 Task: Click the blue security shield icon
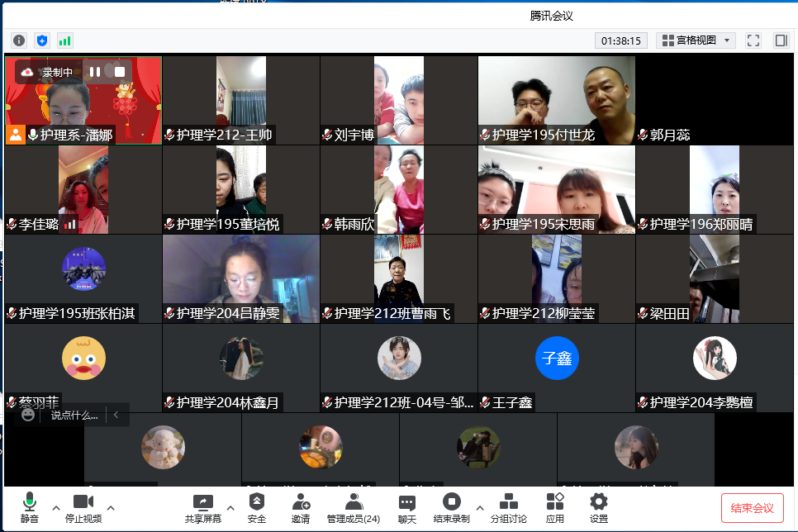pyautogui.click(x=42, y=40)
